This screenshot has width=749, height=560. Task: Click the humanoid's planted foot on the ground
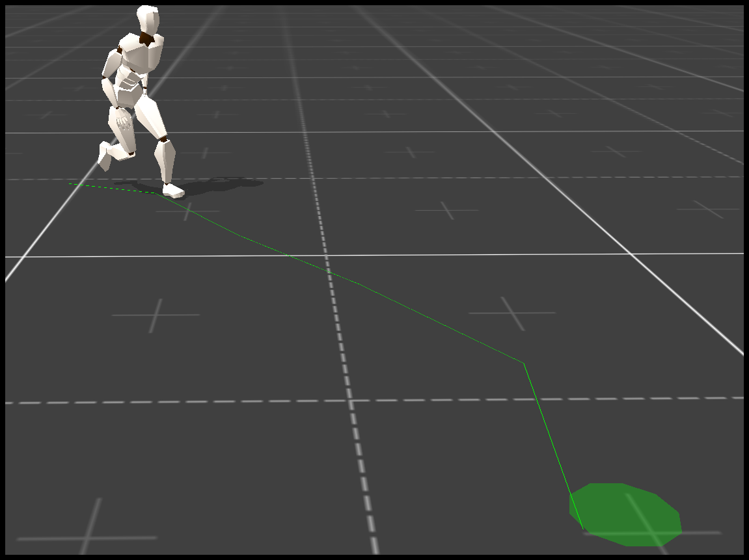tap(173, 191)
